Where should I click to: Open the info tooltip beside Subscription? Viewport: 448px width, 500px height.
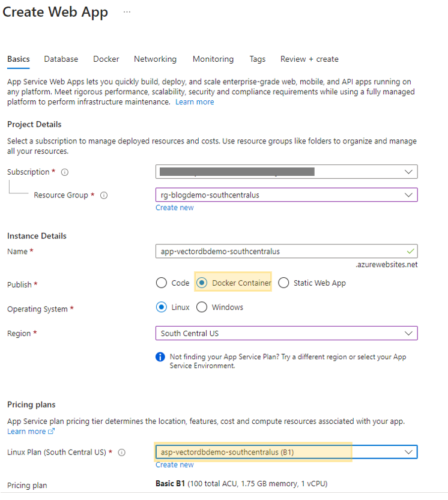tap(64, 172)
